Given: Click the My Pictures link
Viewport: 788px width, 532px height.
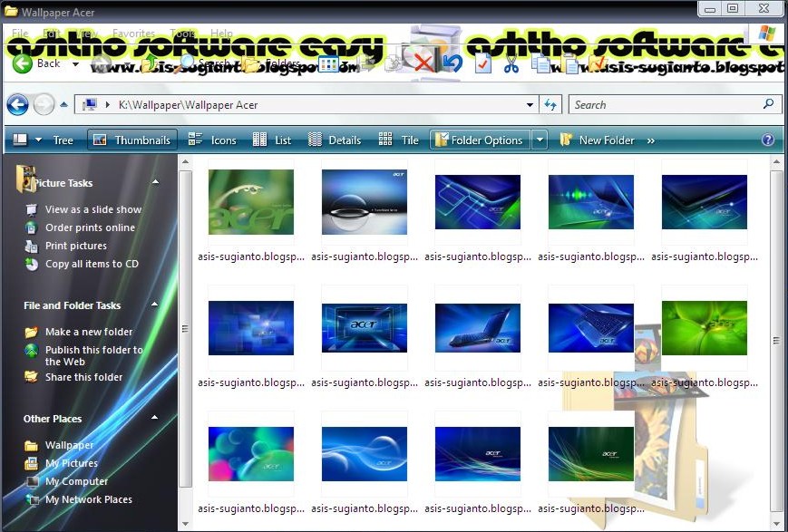Looking at the screenshot, I should (72, 463).
